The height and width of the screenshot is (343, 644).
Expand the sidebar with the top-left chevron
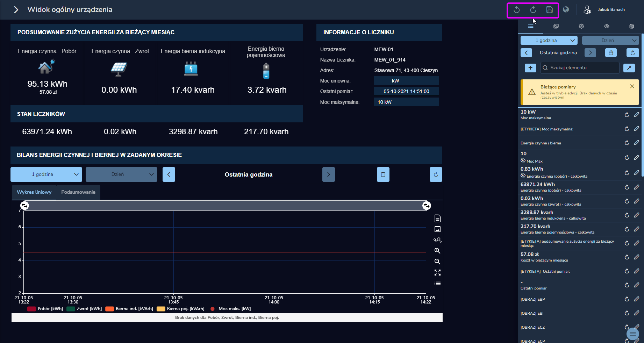[16, 10]
